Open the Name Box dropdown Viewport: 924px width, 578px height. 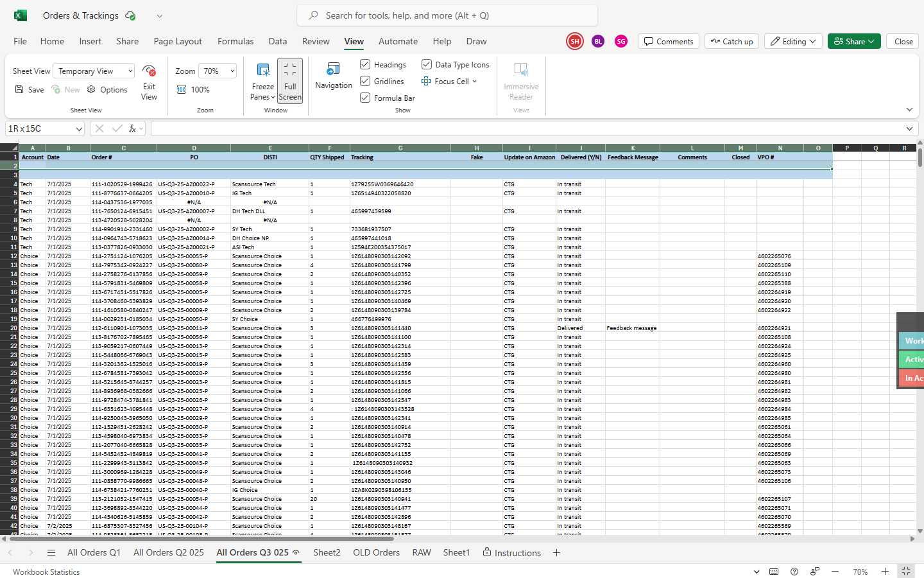click(79, 129)
